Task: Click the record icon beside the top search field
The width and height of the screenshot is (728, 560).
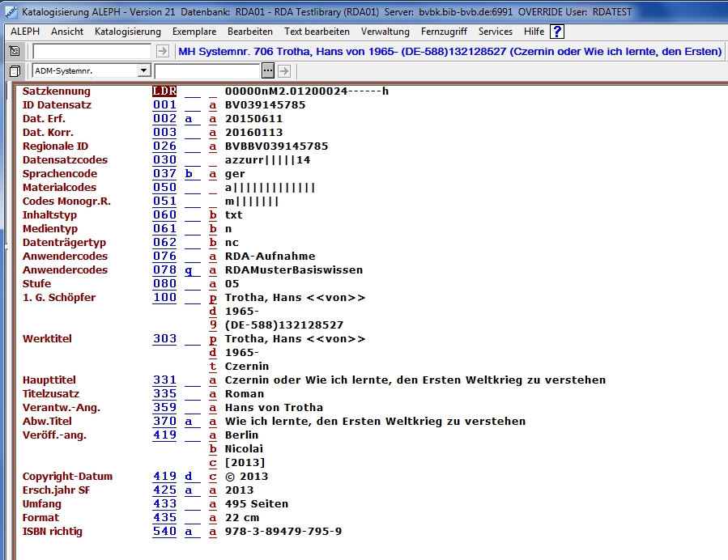Action: (x=14, y=51)
